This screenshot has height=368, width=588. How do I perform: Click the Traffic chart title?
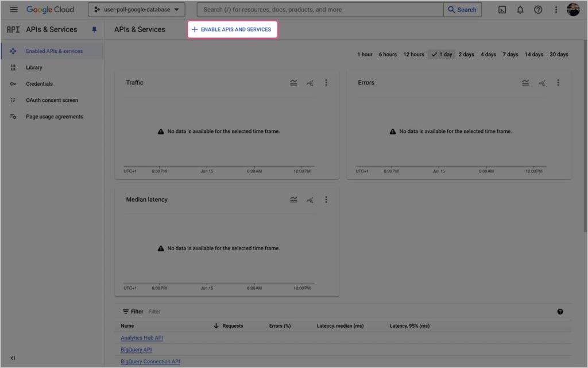(134, 83)
